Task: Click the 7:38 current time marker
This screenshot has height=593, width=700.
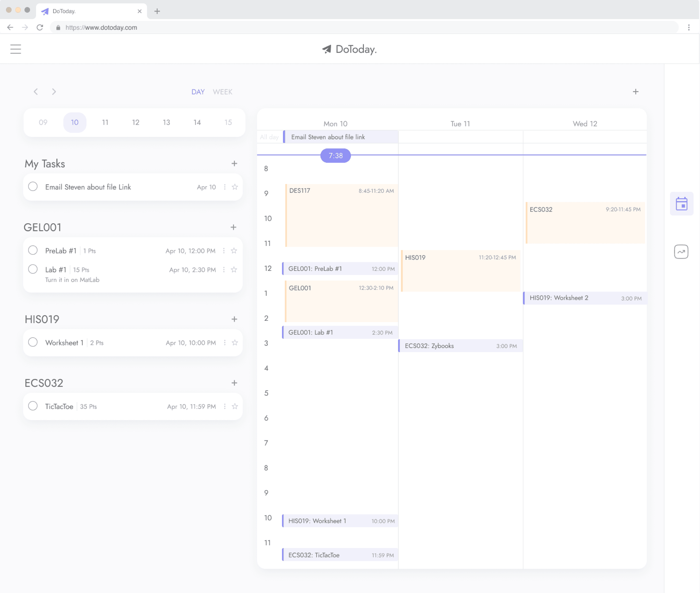Action: pos(335,156)
